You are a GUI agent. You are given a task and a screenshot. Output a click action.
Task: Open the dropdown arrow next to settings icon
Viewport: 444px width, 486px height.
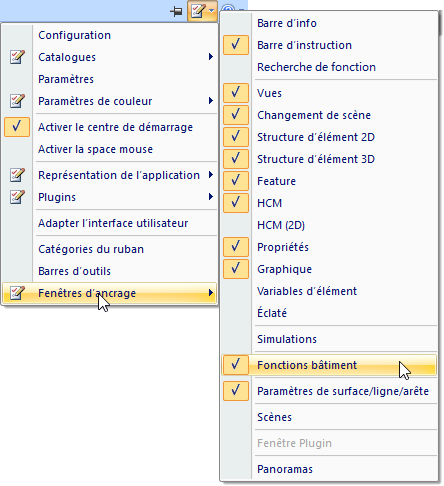click(211, 11)
